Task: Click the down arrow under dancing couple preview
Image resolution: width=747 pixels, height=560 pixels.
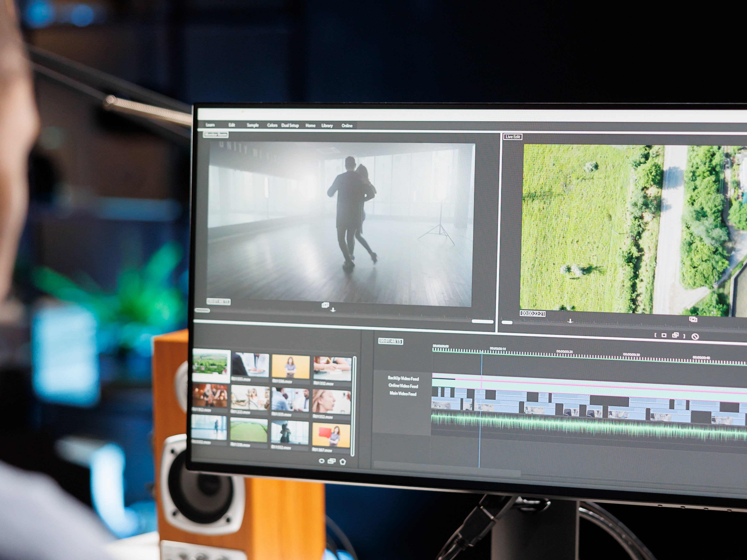Action: (x=333, y=310)
